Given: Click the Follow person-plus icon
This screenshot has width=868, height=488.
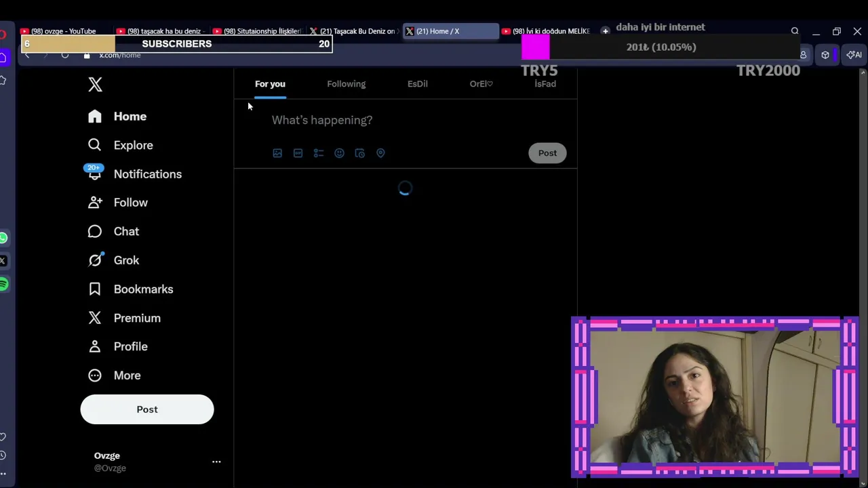Looking at the screenshot, I should [95, 203].
